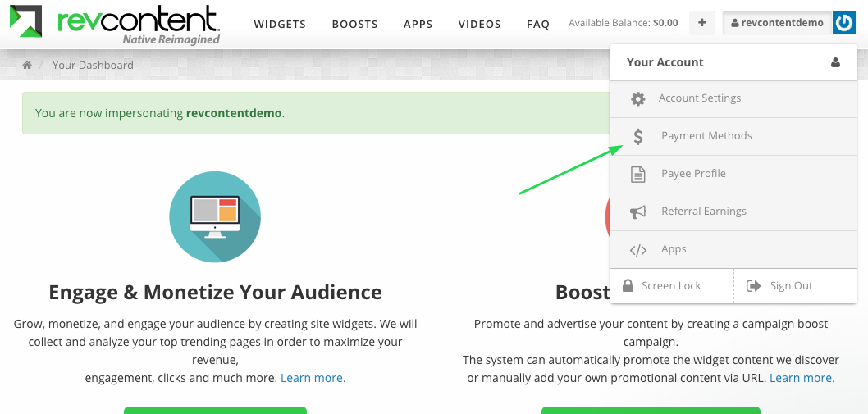Click the monitor widget illustration icon
This screenshot has width=868, height=414.
pyautogui.click(x=215, y=216)
